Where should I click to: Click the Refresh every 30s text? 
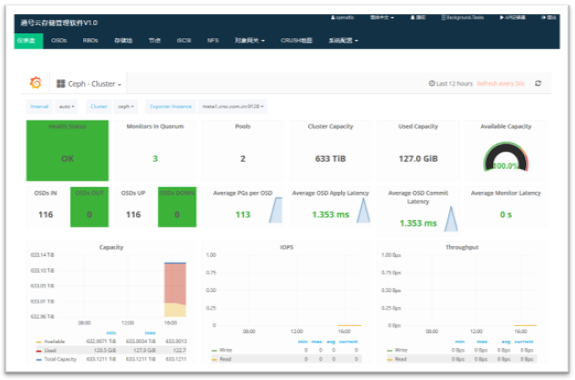[501, 83]
